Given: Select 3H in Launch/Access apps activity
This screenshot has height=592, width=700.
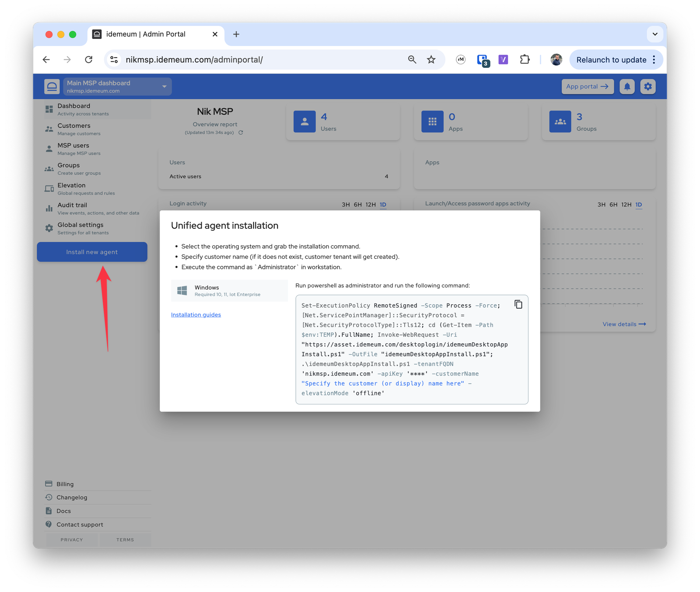Looking at the screenshot, I should [x=602, y=205].
